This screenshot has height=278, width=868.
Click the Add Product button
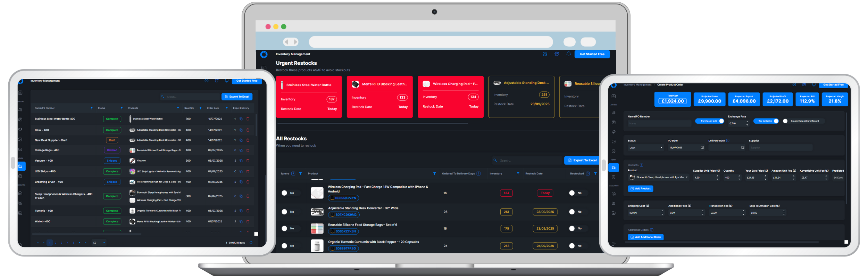click(x=640, y=189)
